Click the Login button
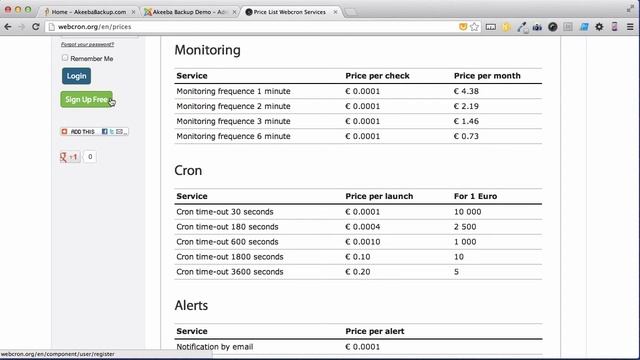The height and width of the screenshot is (360, 640). pos(76,76)
